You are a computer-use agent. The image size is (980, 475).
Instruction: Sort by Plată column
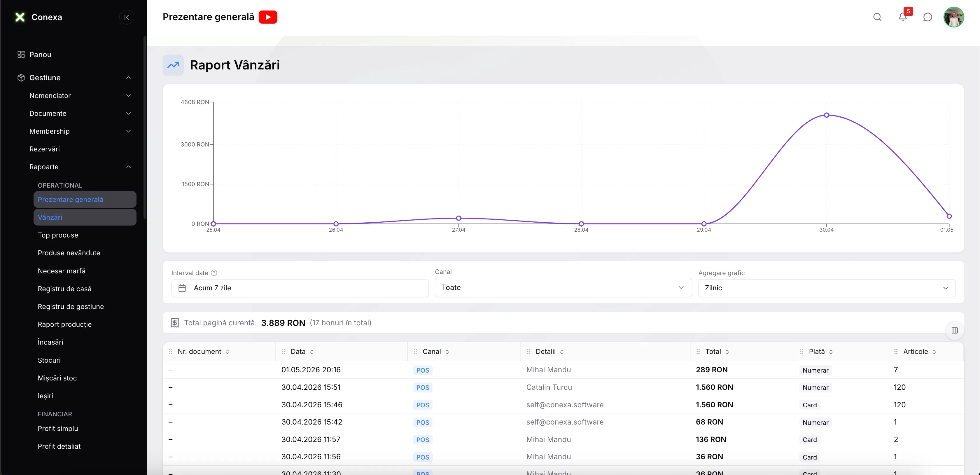pyautogui.click(x=831, y=352)
